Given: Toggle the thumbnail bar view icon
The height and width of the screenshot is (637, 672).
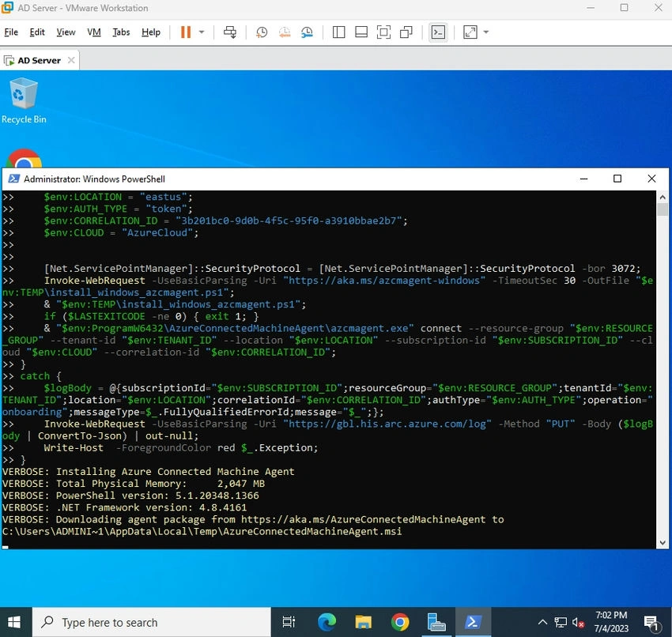Looking at the screenshot, I should 361,32.
